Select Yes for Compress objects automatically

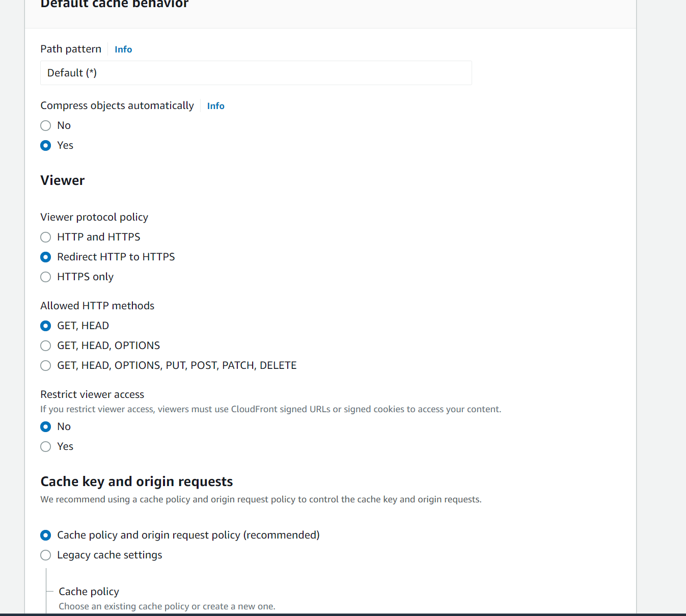point(45,145)
